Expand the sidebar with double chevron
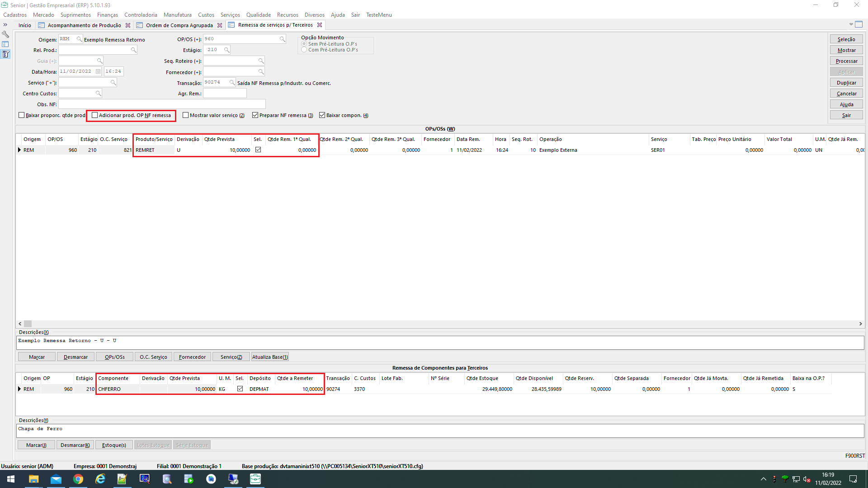This screenshot has height=488, width=868. [x=5, y=25]
